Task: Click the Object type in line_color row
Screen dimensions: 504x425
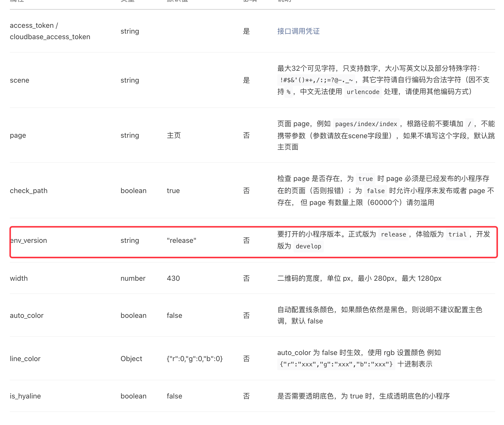Action: [x=131, y=359]
